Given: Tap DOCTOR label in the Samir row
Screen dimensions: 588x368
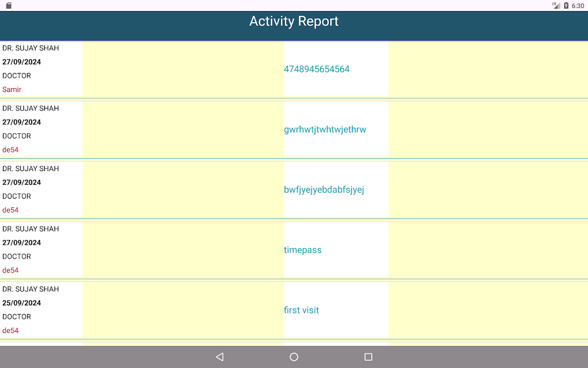Looking at the screenshot, I should pos(17,75).
